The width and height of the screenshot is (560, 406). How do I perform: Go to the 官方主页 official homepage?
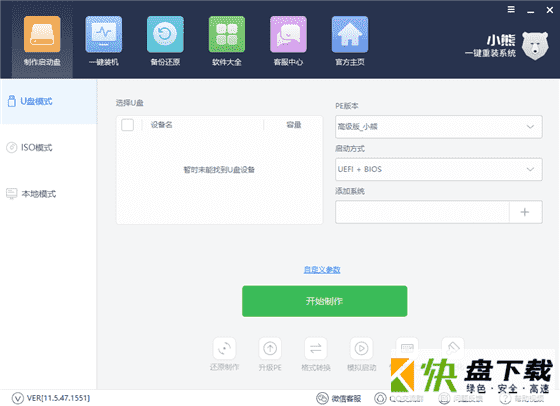pos(350,41)
